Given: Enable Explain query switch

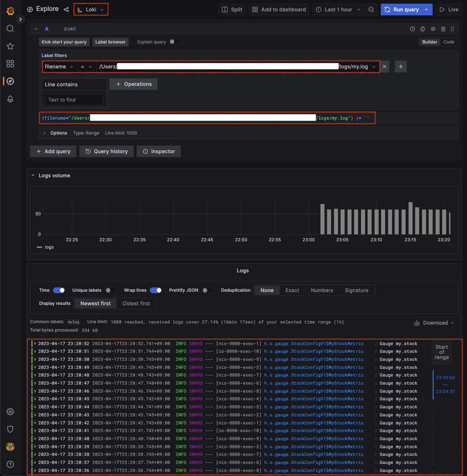Looking at the screenshot, I should (175, 42).
